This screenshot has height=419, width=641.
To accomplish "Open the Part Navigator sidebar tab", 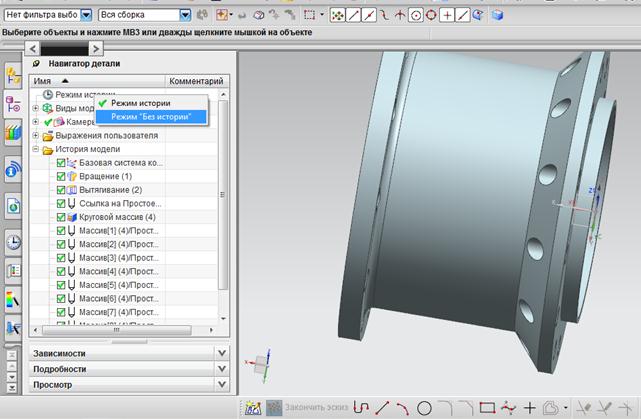I will (x=14, y=103).
